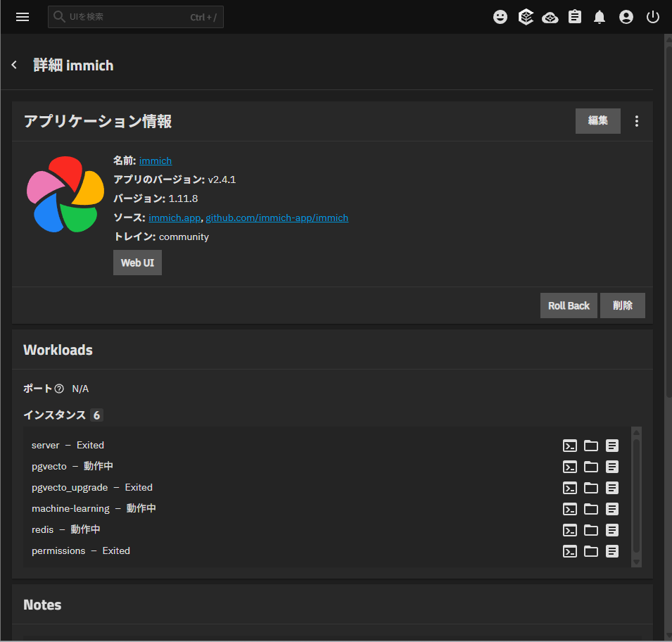Click the version value 1.11.8

(x=183, y=199)
